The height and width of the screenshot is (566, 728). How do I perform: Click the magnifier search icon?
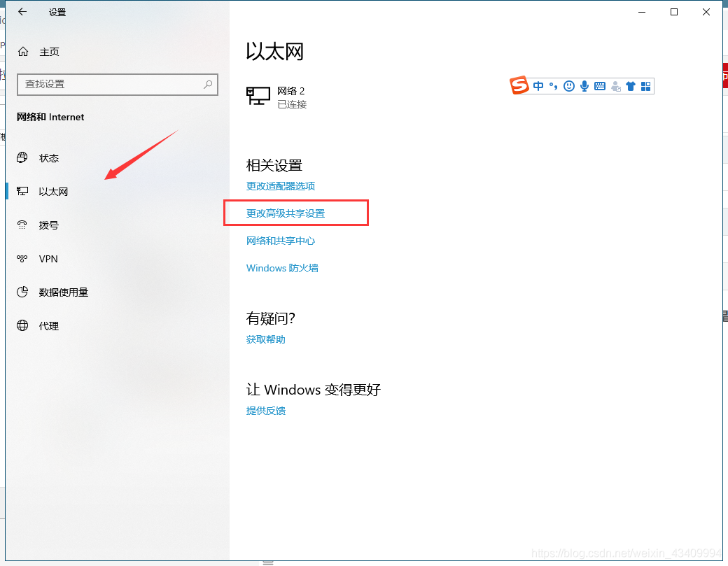pos(207,85)
